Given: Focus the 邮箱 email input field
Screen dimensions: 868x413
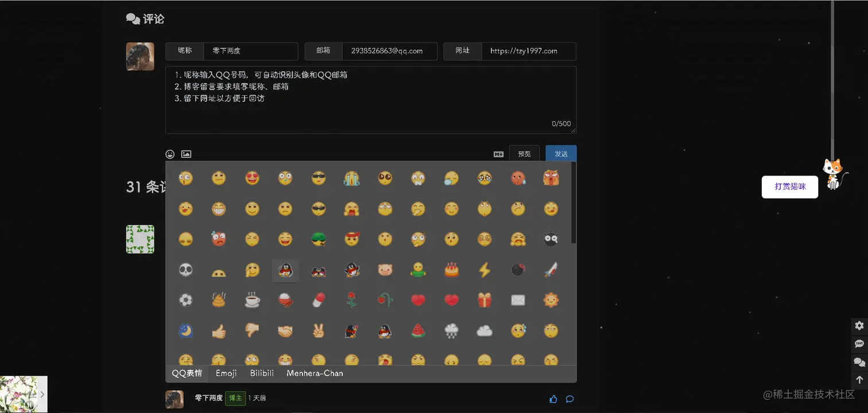Looking at the screenshot, I should pyautogui.click(x=390, y=51).
